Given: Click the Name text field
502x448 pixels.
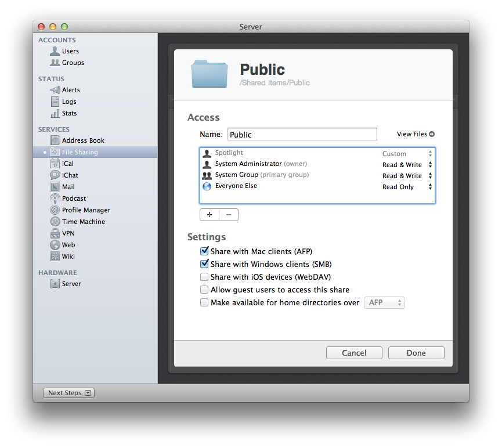Looking at the screenshot, I should click(x=302, y=134).
